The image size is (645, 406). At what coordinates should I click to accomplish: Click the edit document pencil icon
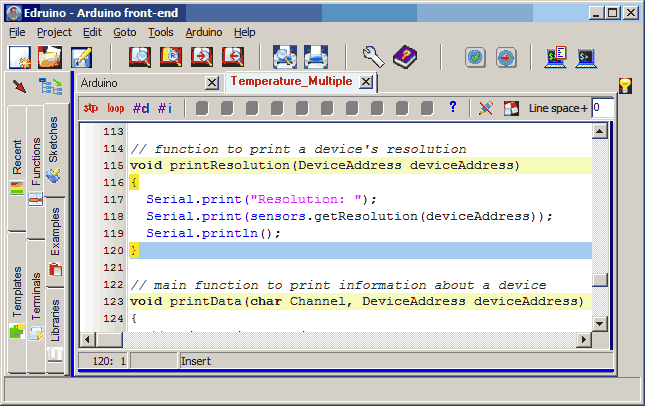pyautogui.click(x=81, y=57)
